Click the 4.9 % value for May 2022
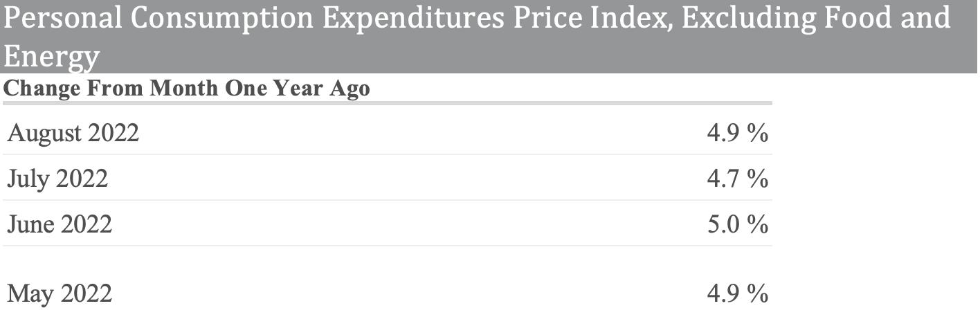 [737, 293]
